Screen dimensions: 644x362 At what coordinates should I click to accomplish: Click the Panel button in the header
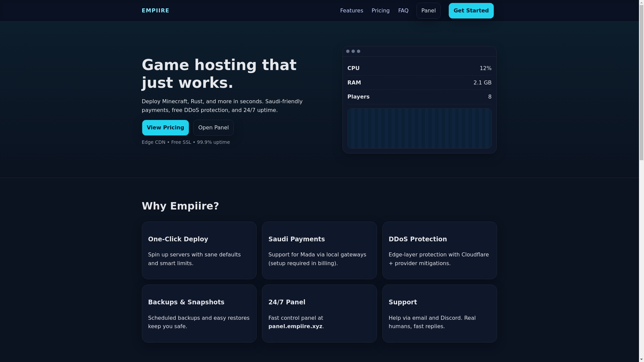click(428, 11)
